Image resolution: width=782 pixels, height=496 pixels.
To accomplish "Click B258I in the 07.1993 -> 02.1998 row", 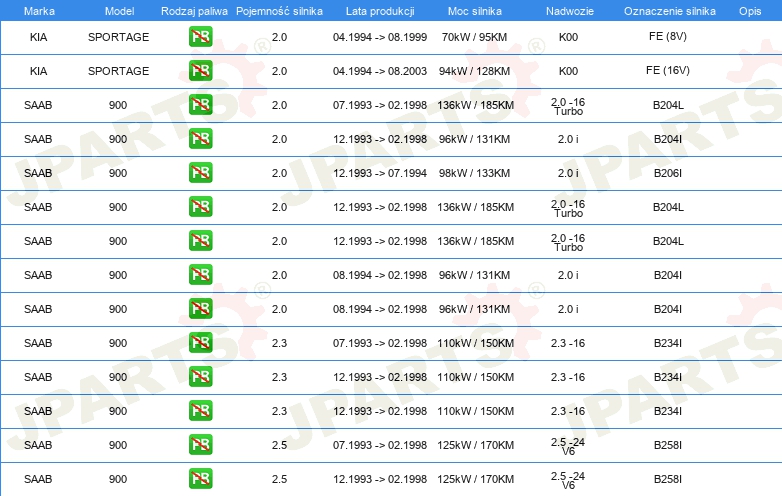I will (x=668, y=445).
